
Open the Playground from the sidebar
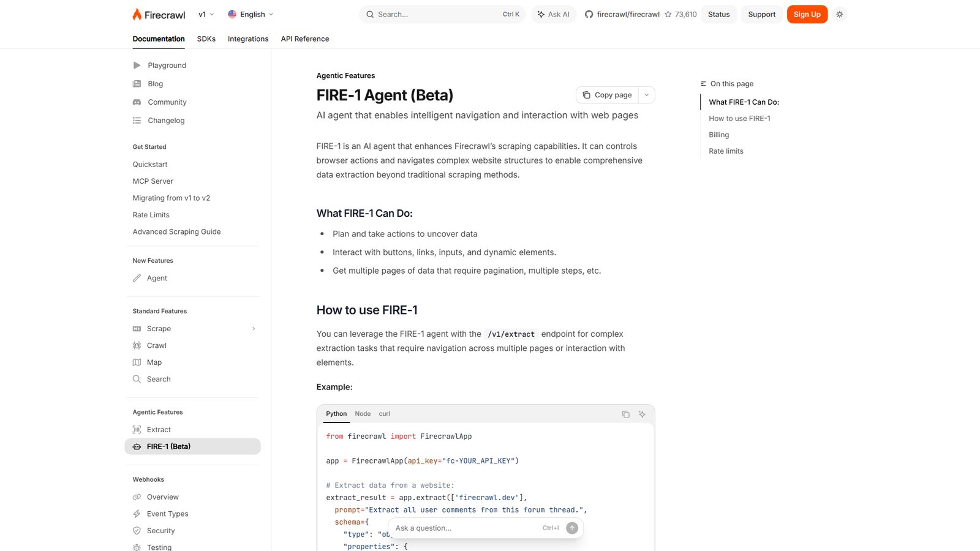coord(137,65)
